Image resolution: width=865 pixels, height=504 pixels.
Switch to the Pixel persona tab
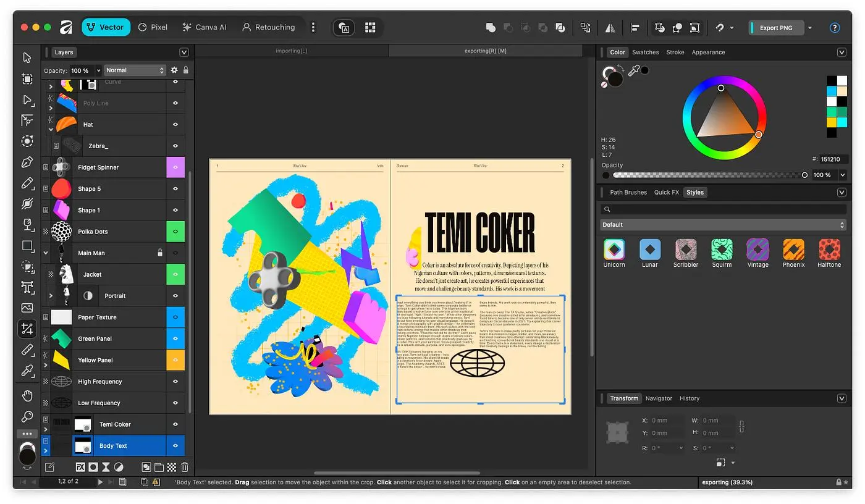(153, 27)
